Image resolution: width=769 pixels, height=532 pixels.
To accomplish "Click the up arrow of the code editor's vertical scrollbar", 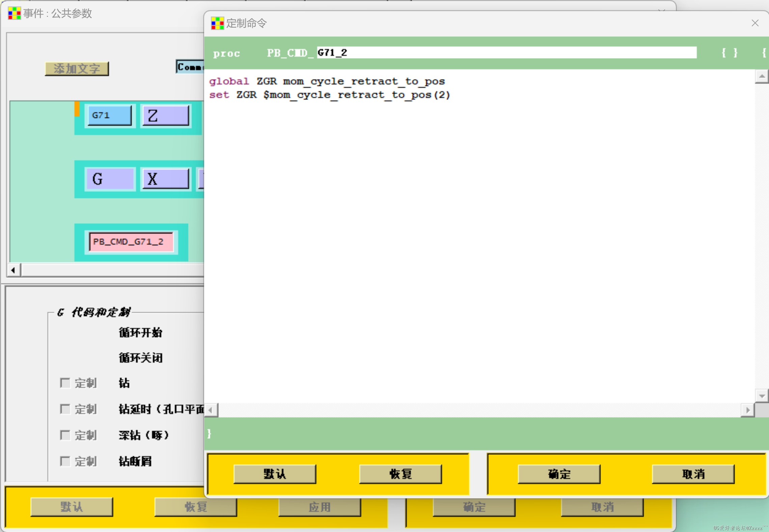I will coord(762,77).
